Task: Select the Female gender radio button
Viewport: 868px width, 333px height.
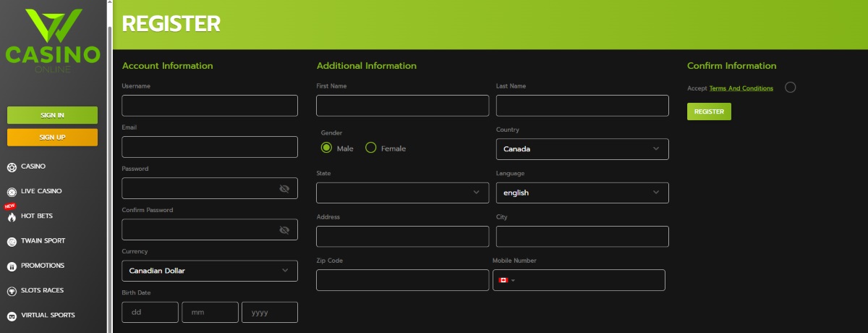Action: pos(371,148)
